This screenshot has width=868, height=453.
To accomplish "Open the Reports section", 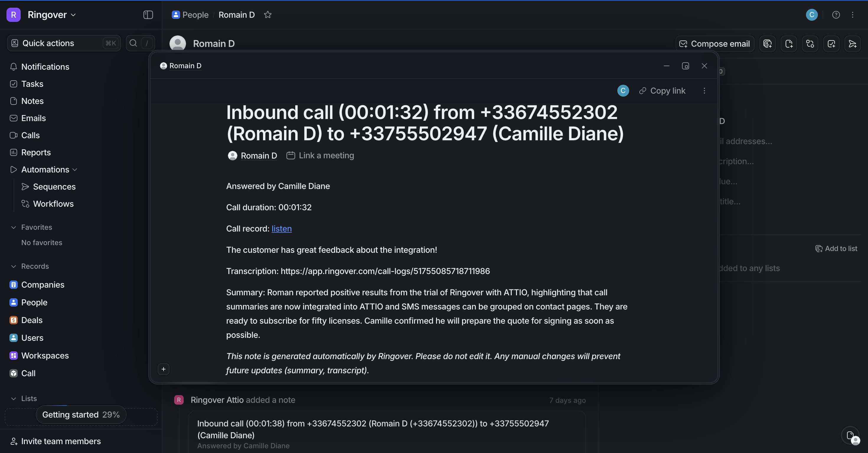I will 36,152.
